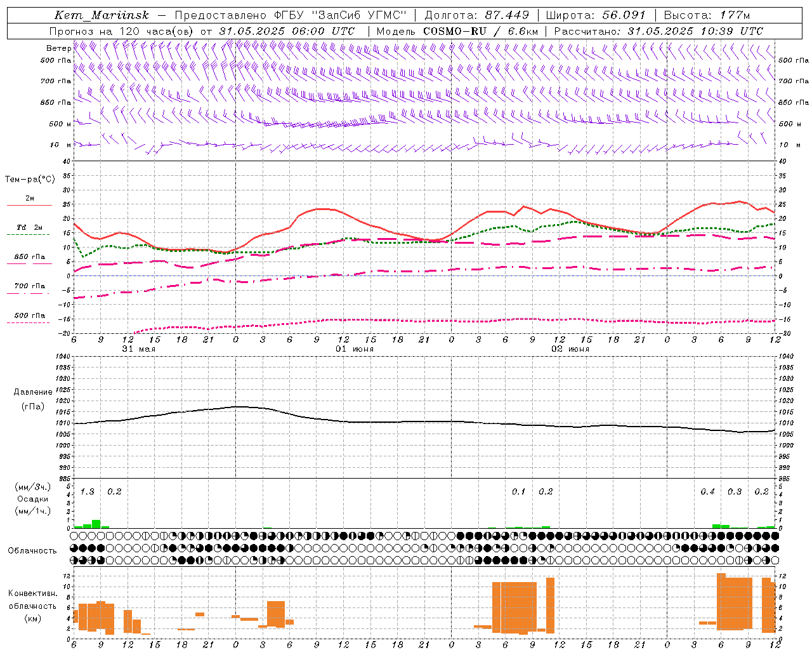Click the '1.3' precipitation amount value
812x650 pixels.
click(88, 492)
